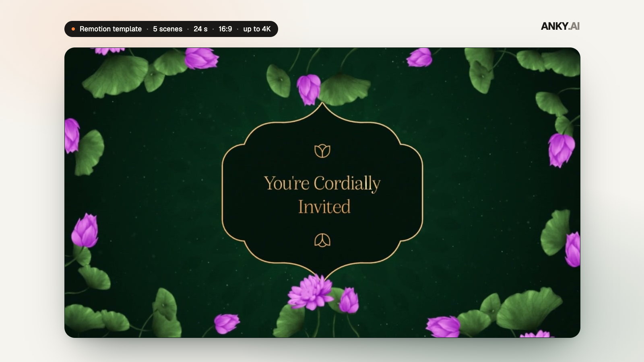
Task: Click the lotus icon below the Invited text
Action: pos(322,240)
